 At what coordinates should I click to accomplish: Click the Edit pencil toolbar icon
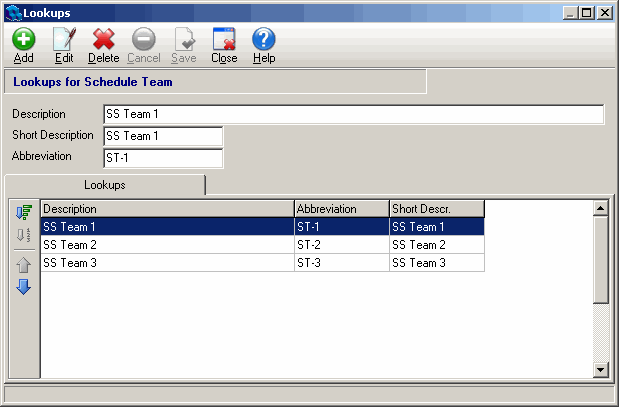[64, 39]
